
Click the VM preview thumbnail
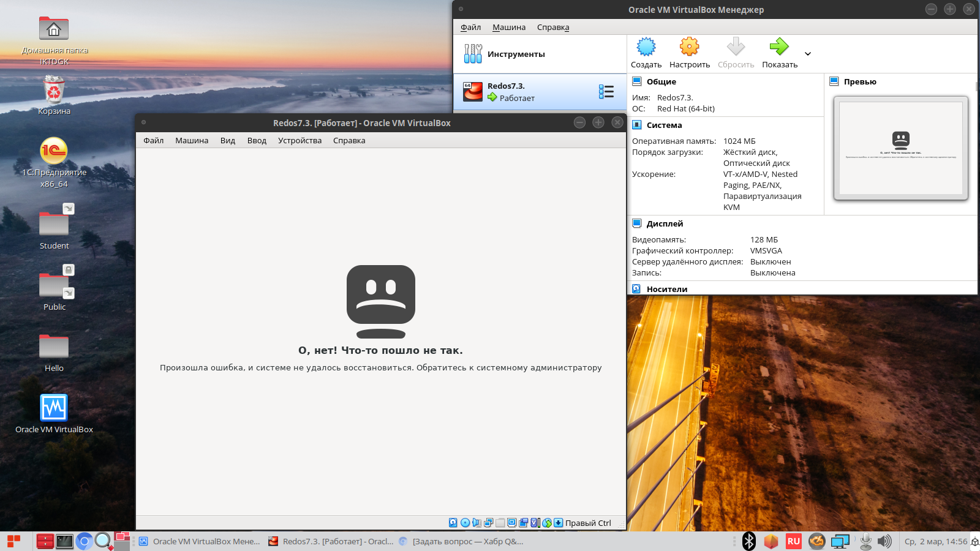901,148
